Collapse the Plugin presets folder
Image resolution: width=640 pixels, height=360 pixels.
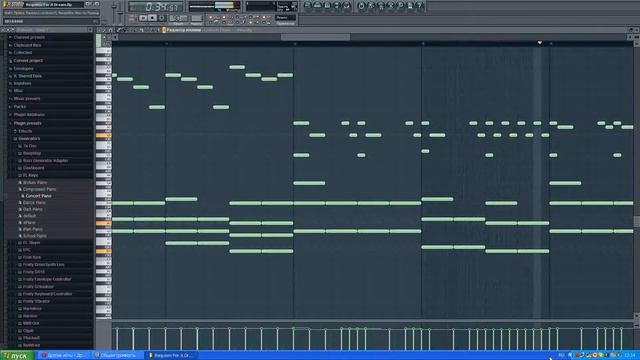tap(27, 123)
